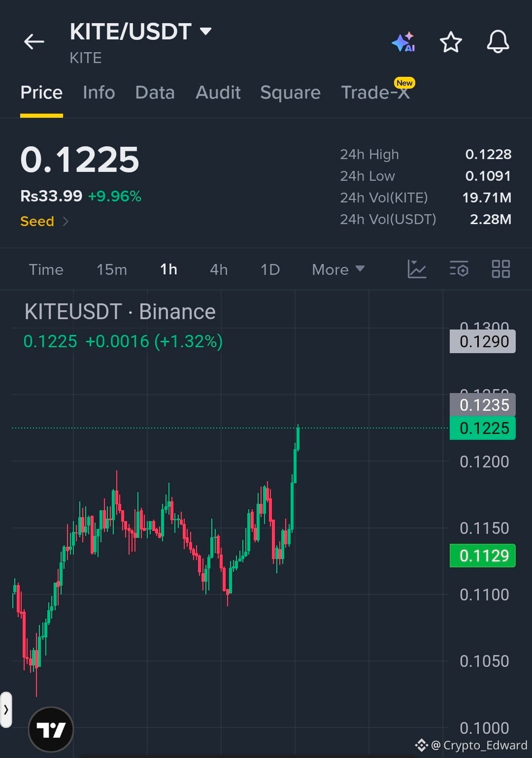This screenshot has height=758, width=532.
Task: Switch to the Price tab
Action: 41,93
